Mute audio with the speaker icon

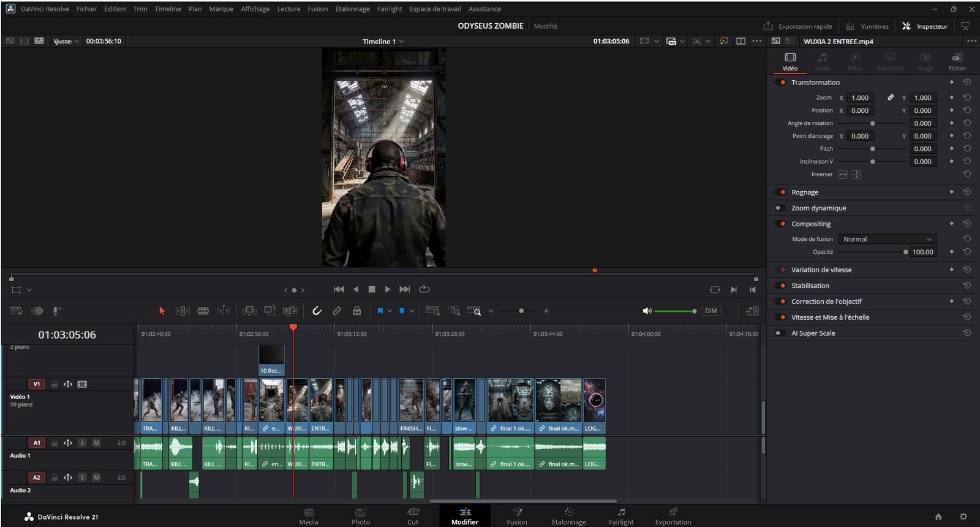(647, 311)
